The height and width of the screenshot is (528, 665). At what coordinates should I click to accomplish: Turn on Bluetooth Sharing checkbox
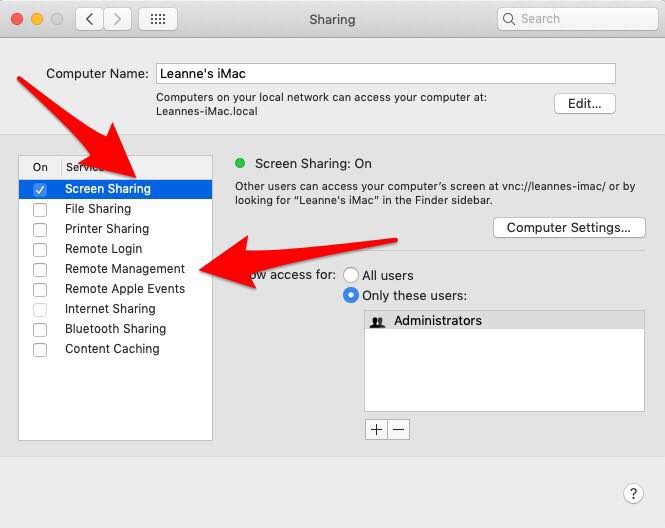pos(40,330)
